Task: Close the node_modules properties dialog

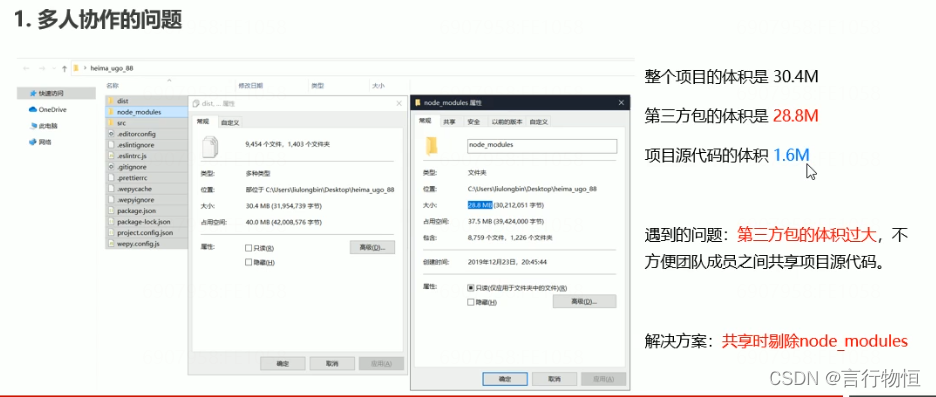Action: coord(621,103)
